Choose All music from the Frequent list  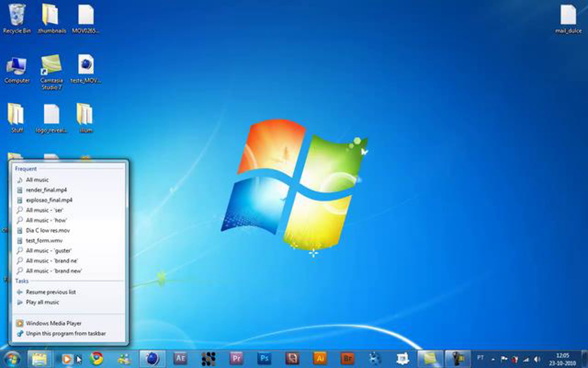69,180
